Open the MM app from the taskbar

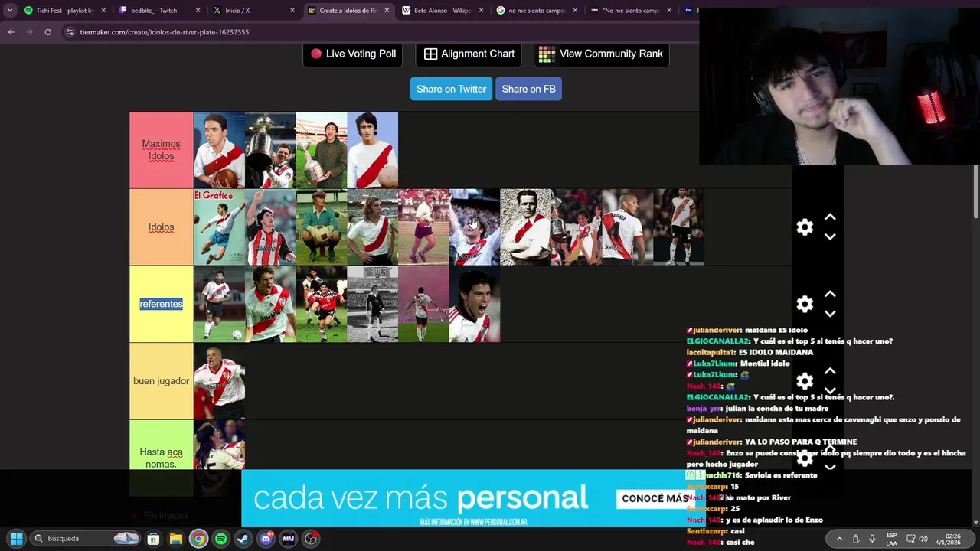click(288, 538)
